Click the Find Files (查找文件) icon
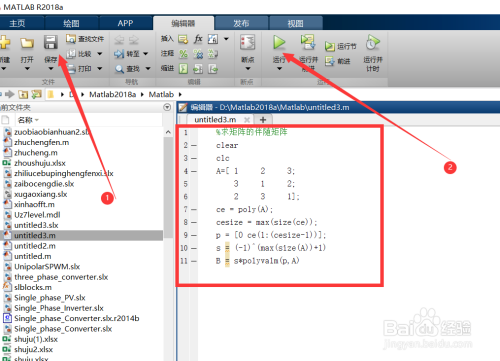This screenshot has height=361, width=500. pos(71,39)
